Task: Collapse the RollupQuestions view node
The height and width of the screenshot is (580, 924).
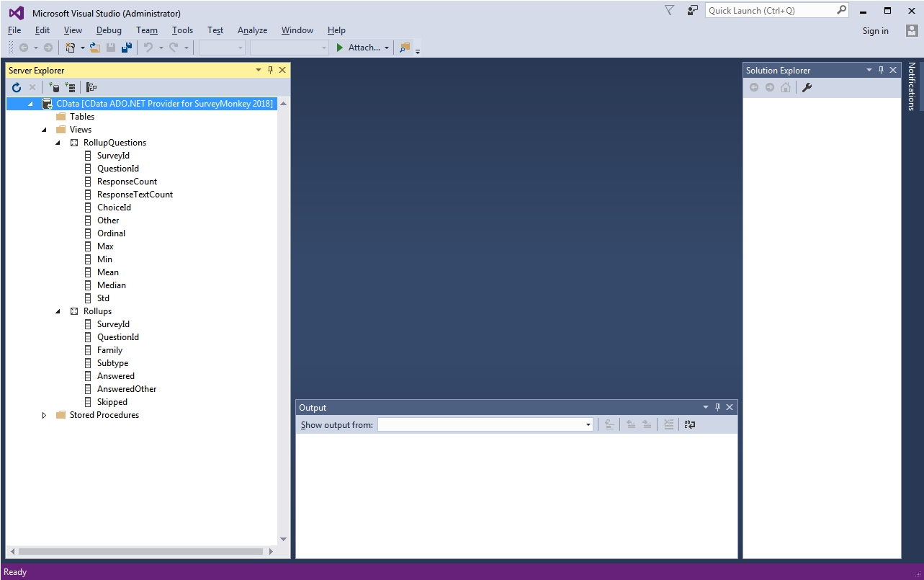Action: click(x=58, y=143)
